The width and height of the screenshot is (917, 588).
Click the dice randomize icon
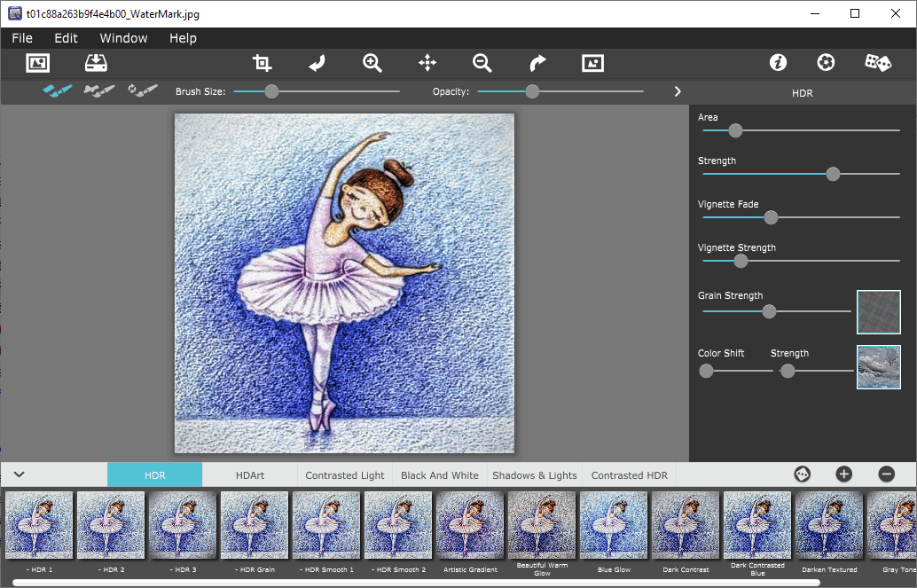tap(878, 63)
